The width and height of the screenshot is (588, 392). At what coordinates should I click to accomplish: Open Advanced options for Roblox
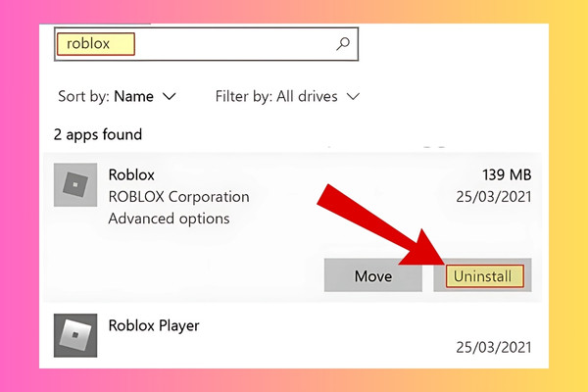pyautogui.click(x=169, y=219)
